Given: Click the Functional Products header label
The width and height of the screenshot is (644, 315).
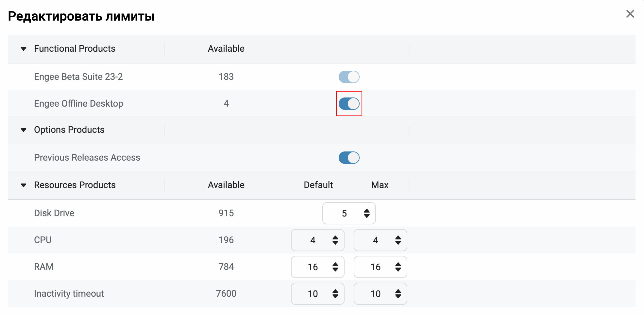Looking at the screenshot, I should [x=75, y=49].
